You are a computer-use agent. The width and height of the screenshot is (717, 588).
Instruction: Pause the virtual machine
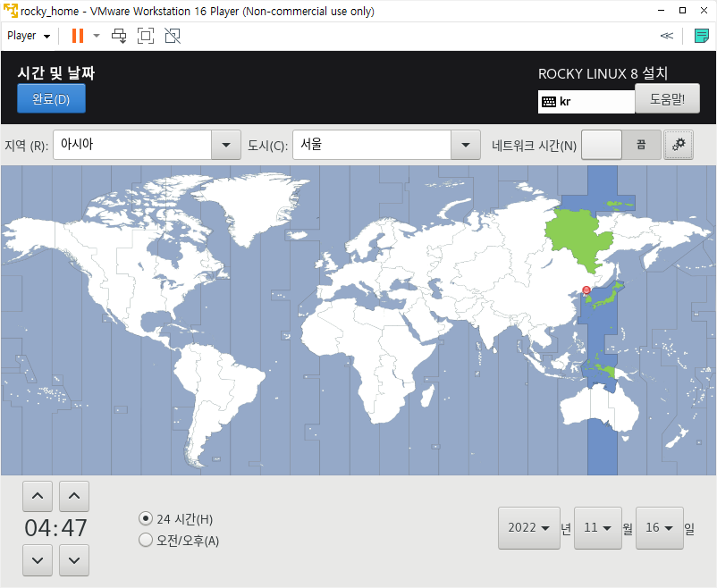point(78,36)
